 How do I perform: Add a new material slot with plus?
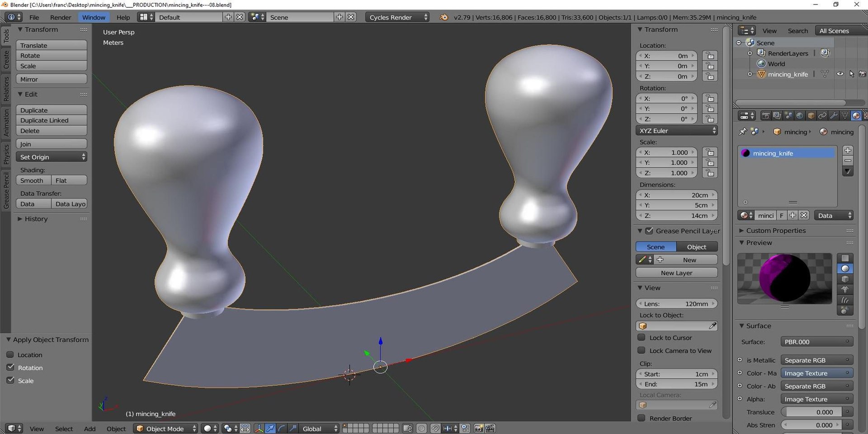pyautogui.click(x=848, y=150)
